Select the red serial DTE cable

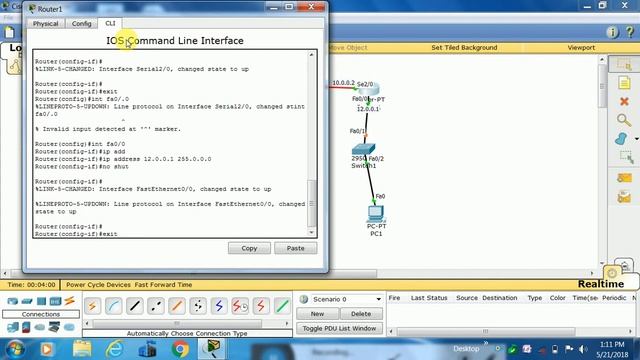pyautogui.click(x=261, y=306)
